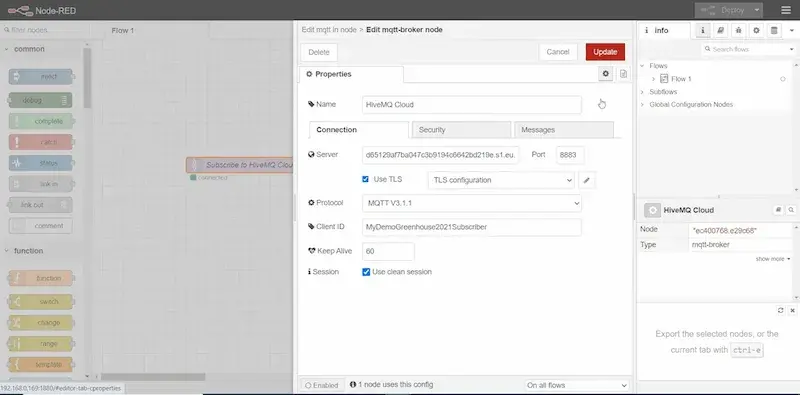Uncheck the Use TLS checkbox
800x395 pixels.
pyautogui.click(x=365, y=179)
